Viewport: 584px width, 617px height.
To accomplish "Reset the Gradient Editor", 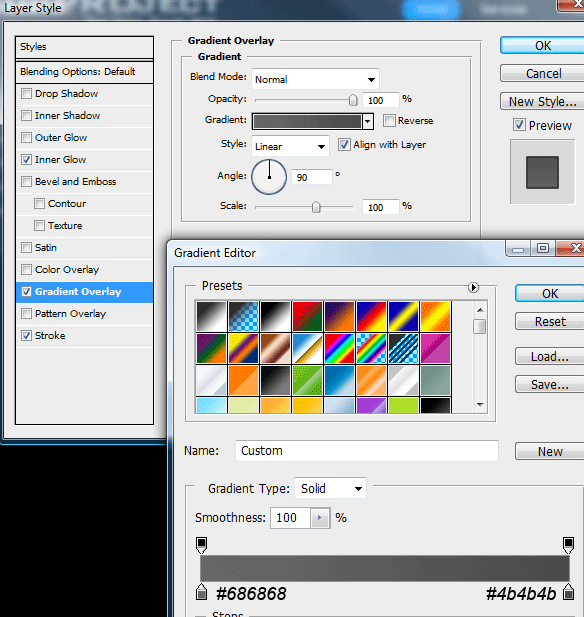I will coord(550,321).
